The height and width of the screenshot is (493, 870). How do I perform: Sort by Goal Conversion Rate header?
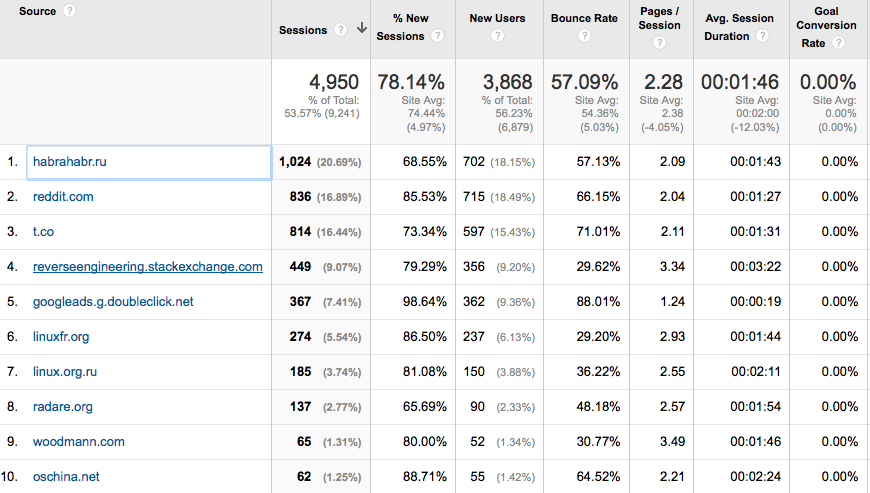point(826,27)
